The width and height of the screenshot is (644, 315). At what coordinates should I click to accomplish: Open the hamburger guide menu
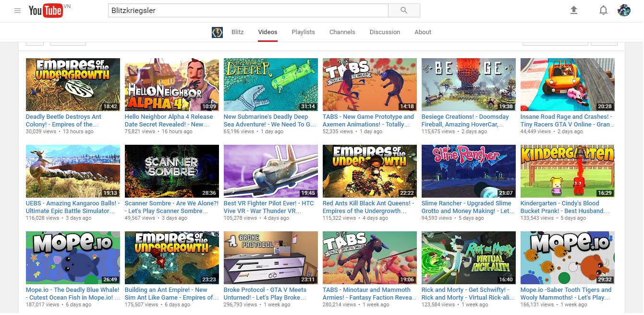pos(18,11)
